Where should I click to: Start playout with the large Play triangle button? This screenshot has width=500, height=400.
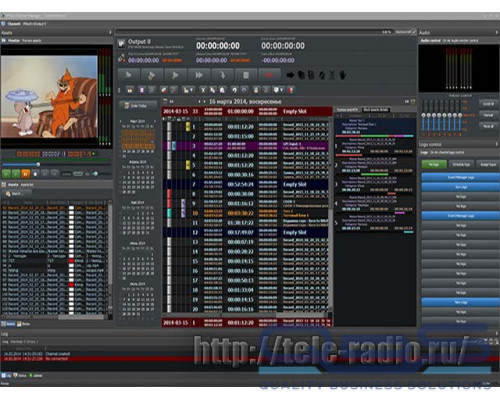175,75
